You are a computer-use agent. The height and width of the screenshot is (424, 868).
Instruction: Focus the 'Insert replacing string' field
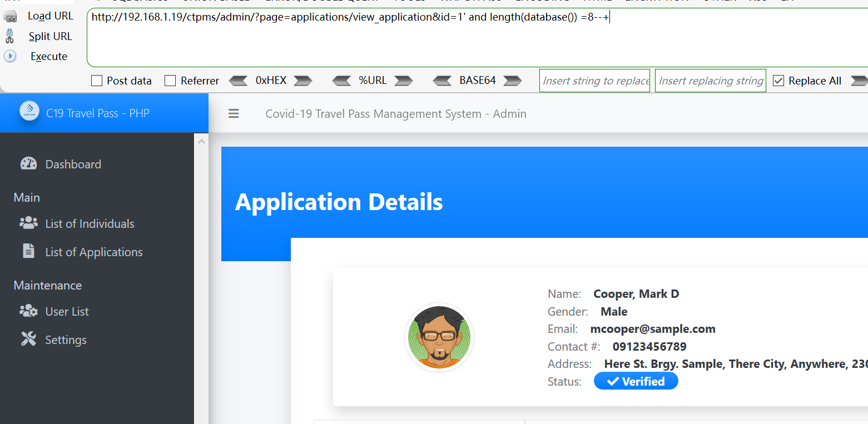(x=710, y=81)
